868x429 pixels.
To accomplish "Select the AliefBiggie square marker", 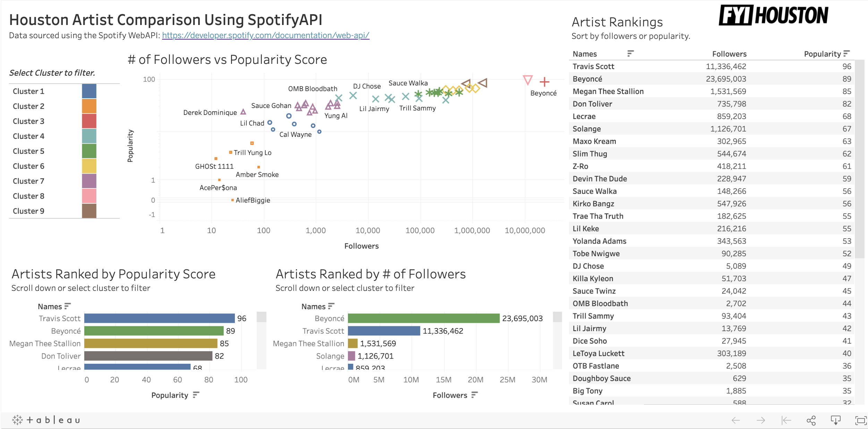I will point(232,200).
